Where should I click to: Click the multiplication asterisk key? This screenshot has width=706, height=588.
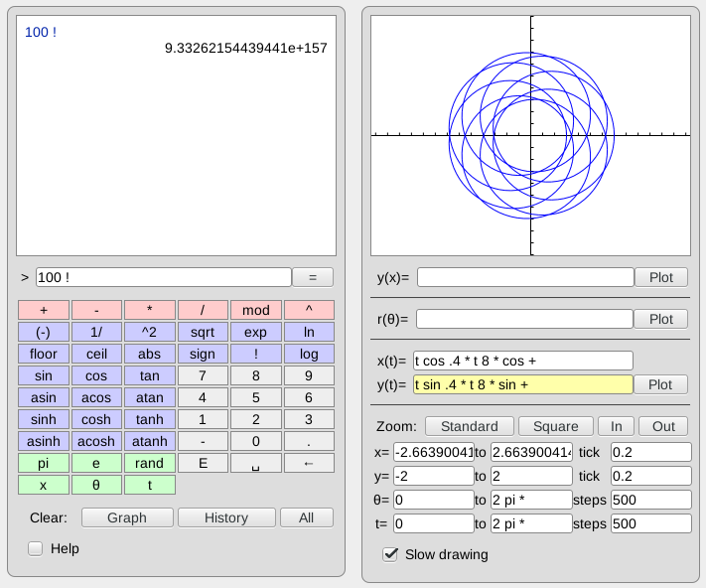click(x=150, y=310)
